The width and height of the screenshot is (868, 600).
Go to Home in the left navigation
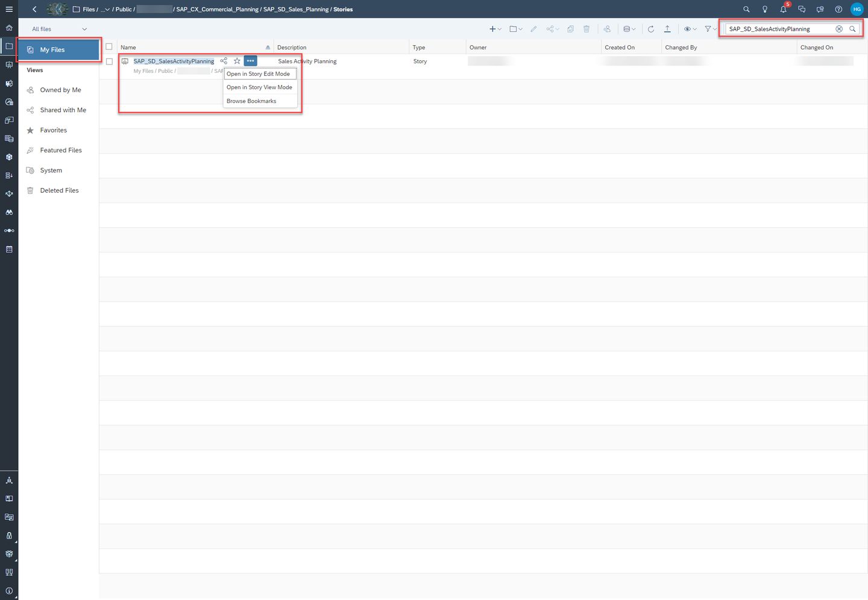pos(9,28)
